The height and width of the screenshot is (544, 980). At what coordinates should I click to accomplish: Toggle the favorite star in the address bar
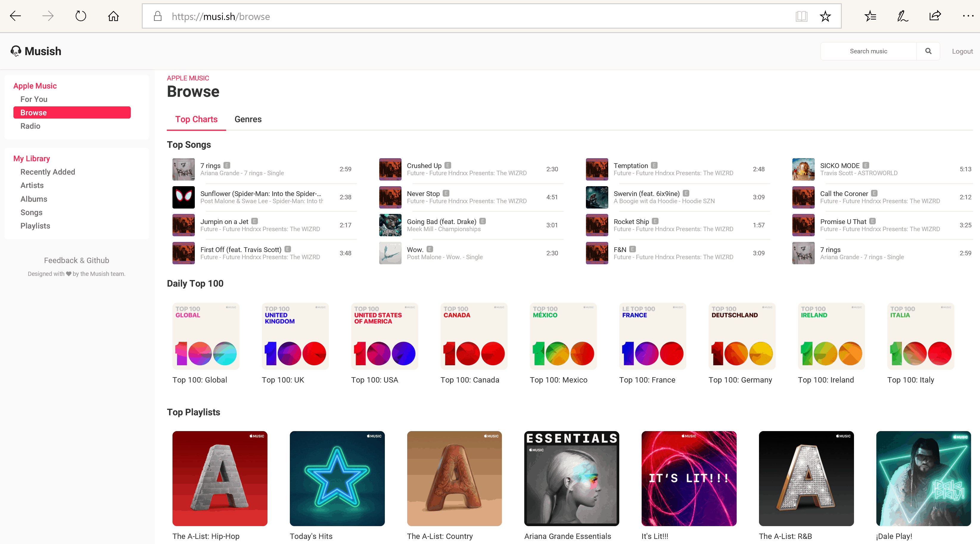[x=825, y=16]
